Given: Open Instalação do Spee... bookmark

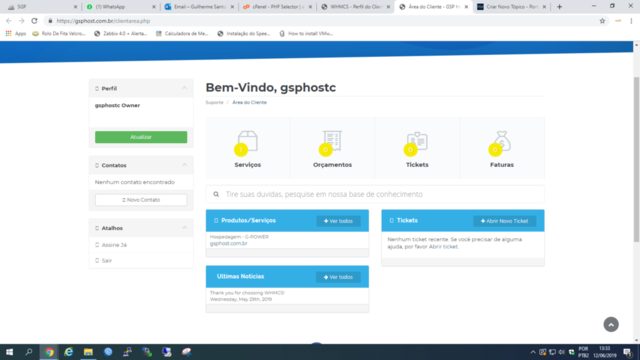Looking at the screenshot, I should point(244,33).
